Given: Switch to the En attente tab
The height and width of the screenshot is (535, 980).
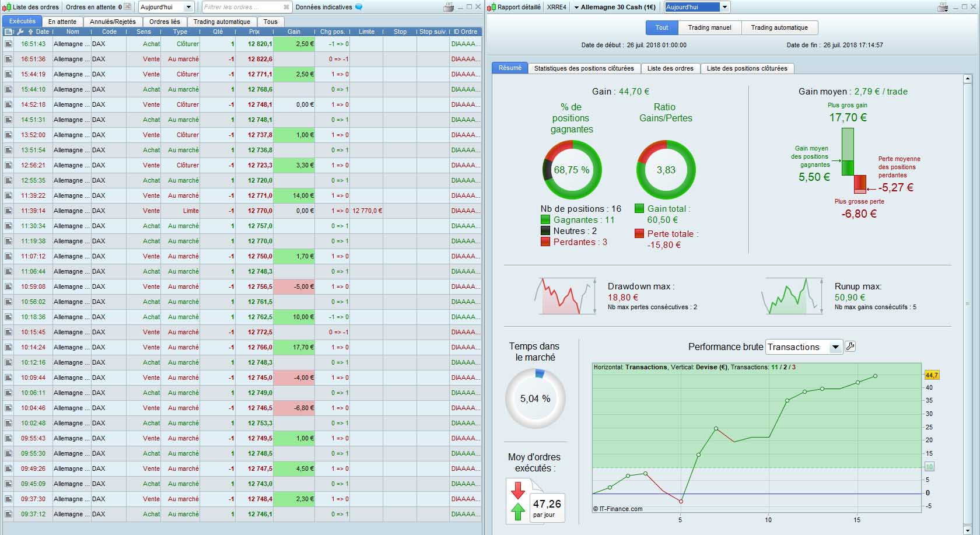Looking at the screenshot, I should pos(62,22).
